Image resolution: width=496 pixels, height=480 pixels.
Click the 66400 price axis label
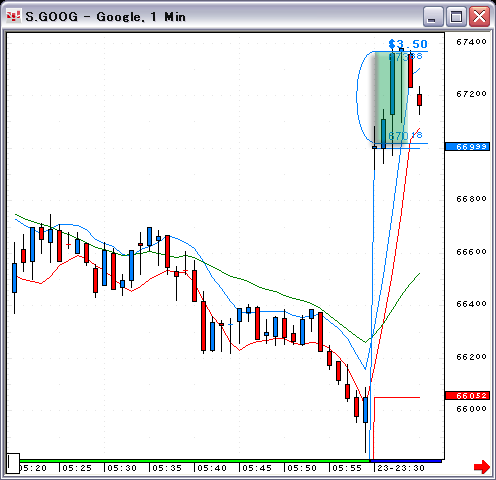click(x=471, y=304)
